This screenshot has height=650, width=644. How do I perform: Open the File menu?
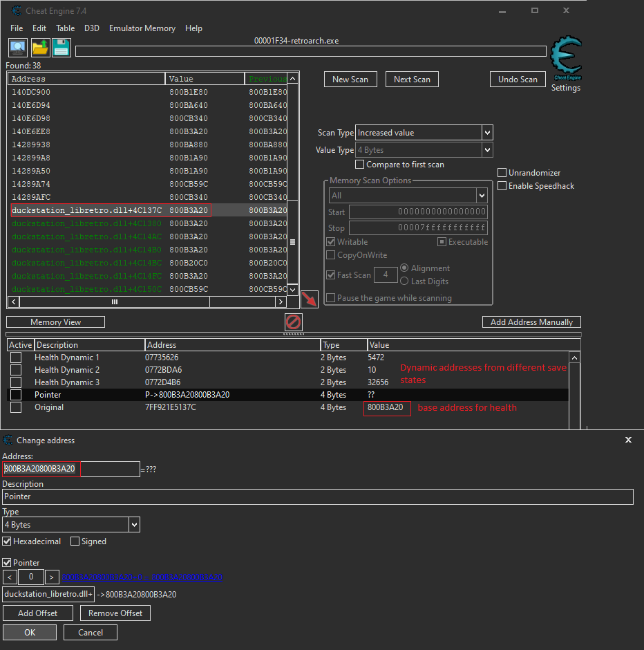(x=17, y=28)
